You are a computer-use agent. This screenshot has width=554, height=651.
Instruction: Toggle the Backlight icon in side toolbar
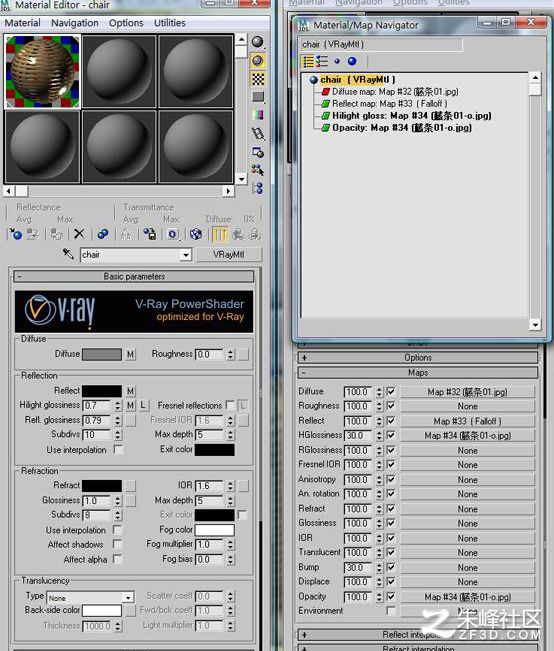coord(258,61)
